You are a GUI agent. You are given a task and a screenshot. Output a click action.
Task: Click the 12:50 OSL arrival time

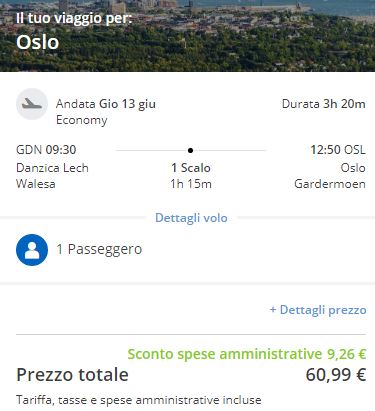[x=338, y=150]
